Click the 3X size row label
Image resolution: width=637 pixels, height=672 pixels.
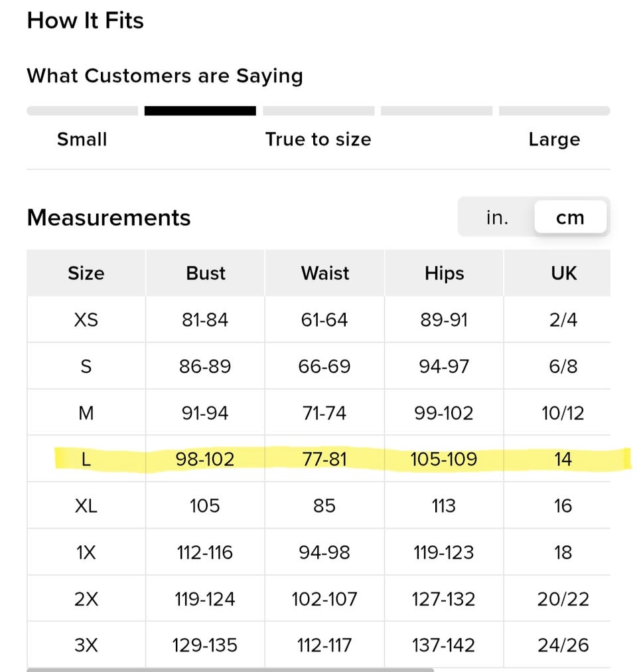86,645
